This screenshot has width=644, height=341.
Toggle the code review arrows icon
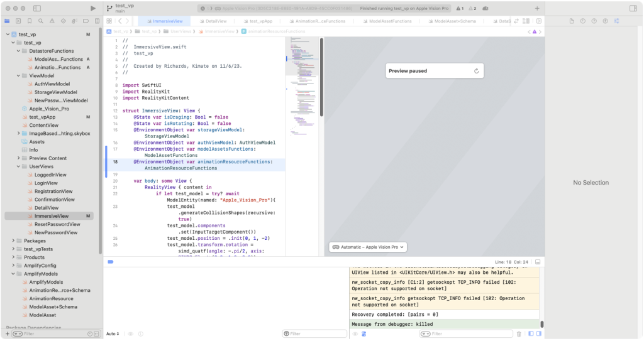[x=516, y=21]
